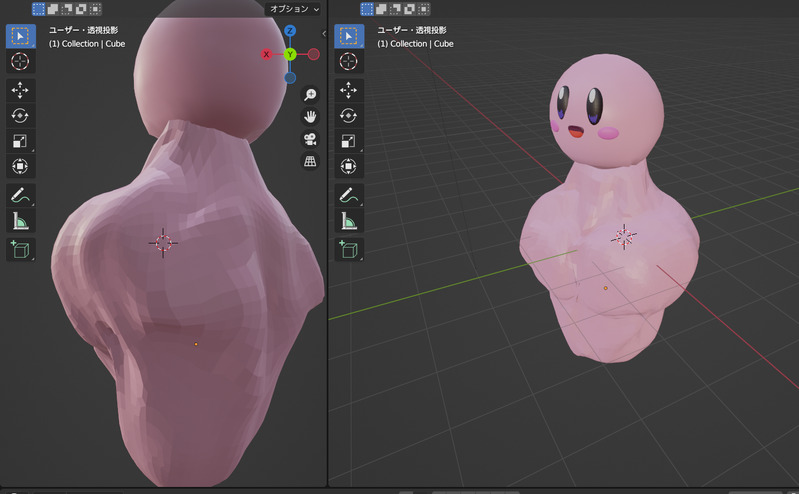Select the Transform tool in left viewport
The image size is (799, 494).
(20, 166)
